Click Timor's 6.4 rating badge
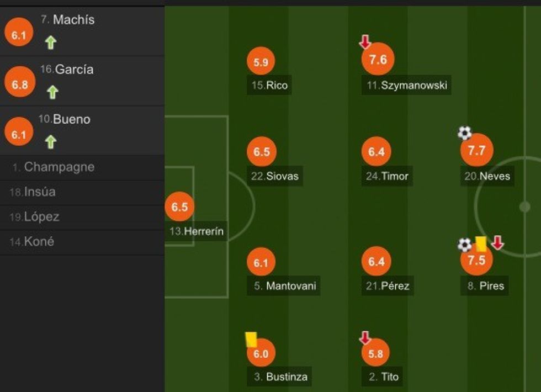 click(x=376, y=151)
